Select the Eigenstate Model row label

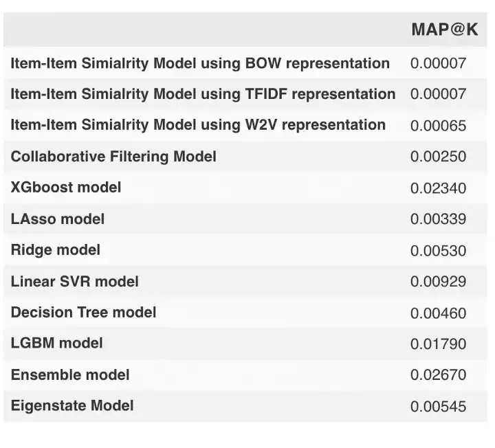tap(72, 406)
